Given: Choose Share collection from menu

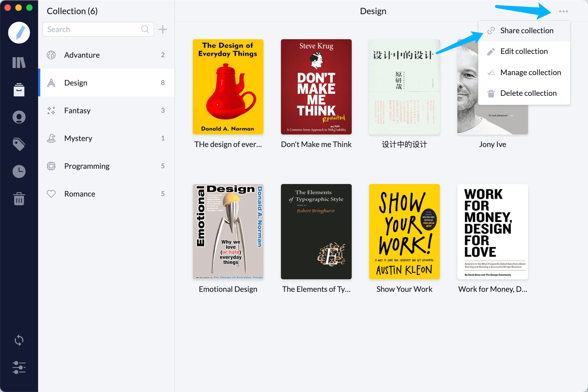Looking at the screenshot, I should tap(526, 30).
